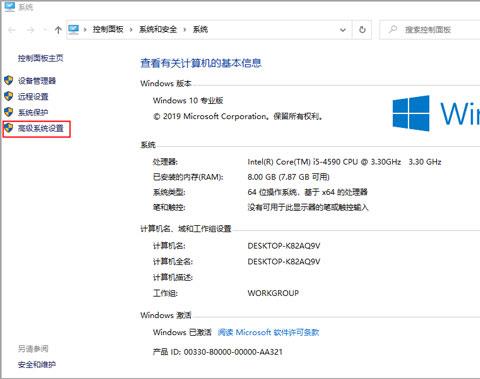Click the WORKGROUP value
This screenshot has height=379, width=480.
click(273, 293)
